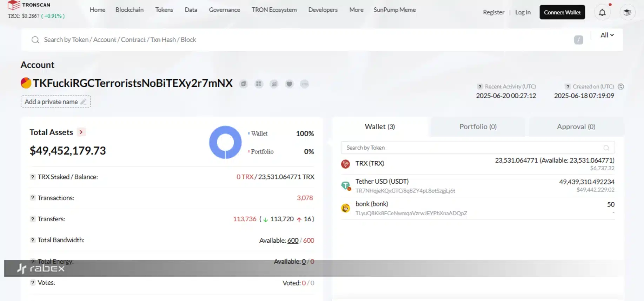Click the cube icon beside the bell
The image size is (644, 301).
(628, 13)
